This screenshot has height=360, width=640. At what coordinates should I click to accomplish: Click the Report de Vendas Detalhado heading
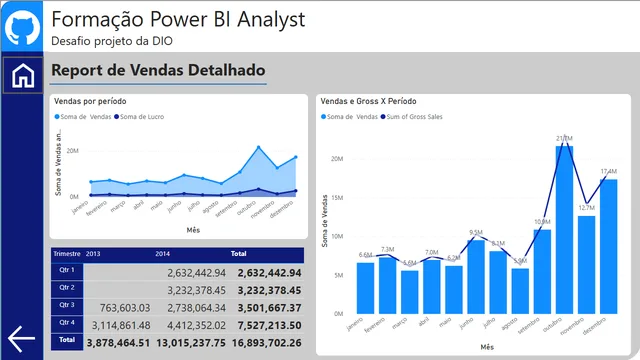click(158, 70)
